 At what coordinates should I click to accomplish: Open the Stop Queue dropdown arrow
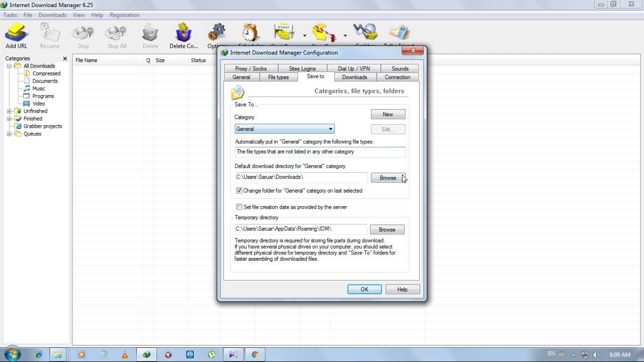[345, 36]
